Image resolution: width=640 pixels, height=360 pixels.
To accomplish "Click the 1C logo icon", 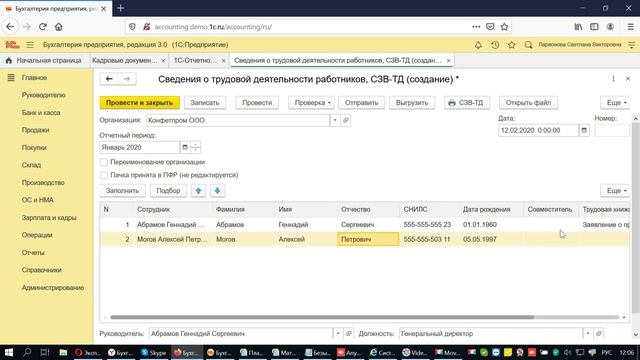I will coord(12,44).
